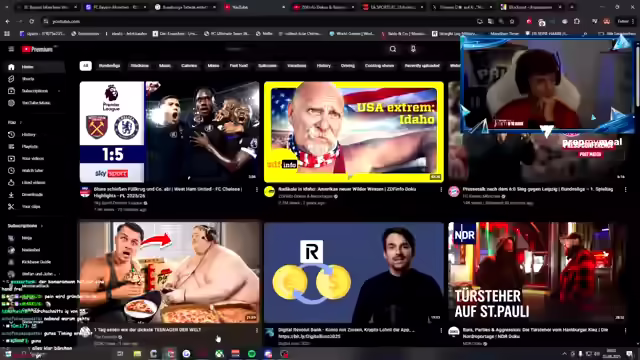Open Home in the sidebar

tap(34, 67)
